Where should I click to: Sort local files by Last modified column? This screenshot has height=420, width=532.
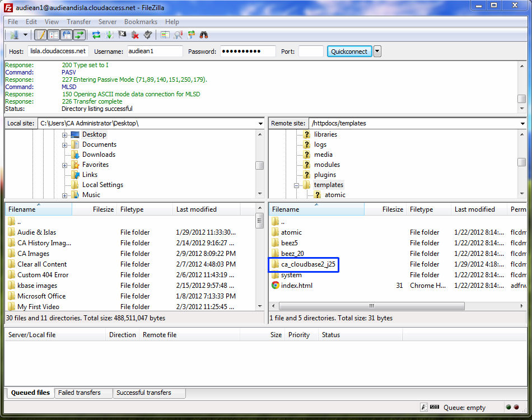206,209
